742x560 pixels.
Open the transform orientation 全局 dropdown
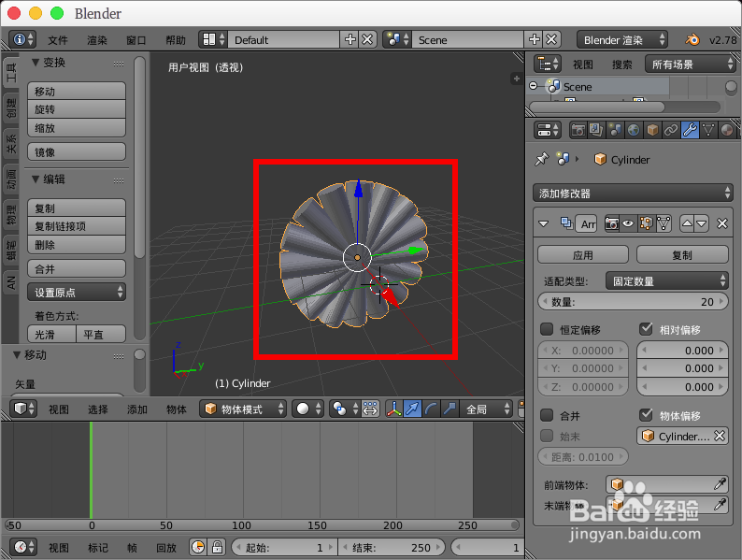487,409
